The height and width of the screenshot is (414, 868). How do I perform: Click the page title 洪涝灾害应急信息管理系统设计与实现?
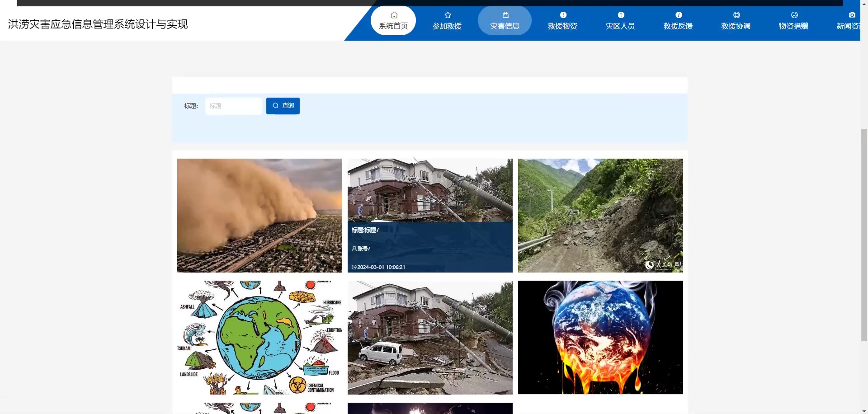point(98,24)
